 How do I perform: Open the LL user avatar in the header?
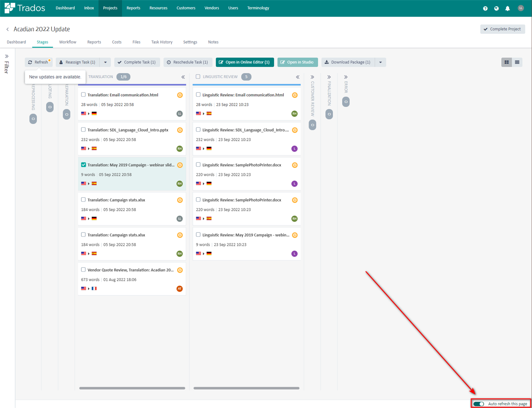(520, 8)
